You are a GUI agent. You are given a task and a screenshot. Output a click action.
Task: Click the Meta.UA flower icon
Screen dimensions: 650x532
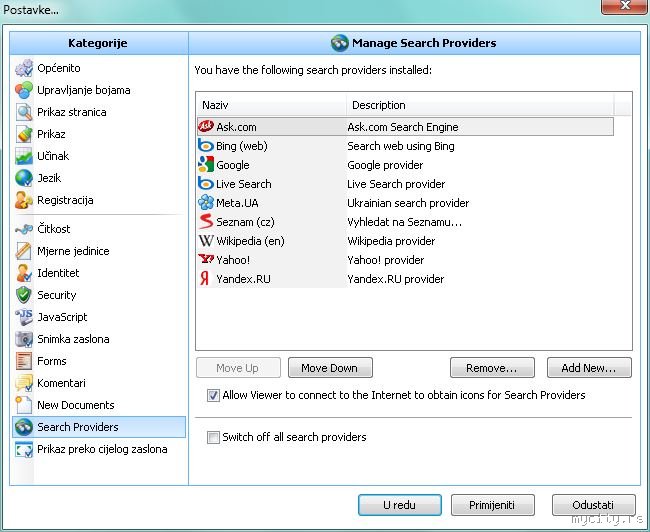[206, 203]
